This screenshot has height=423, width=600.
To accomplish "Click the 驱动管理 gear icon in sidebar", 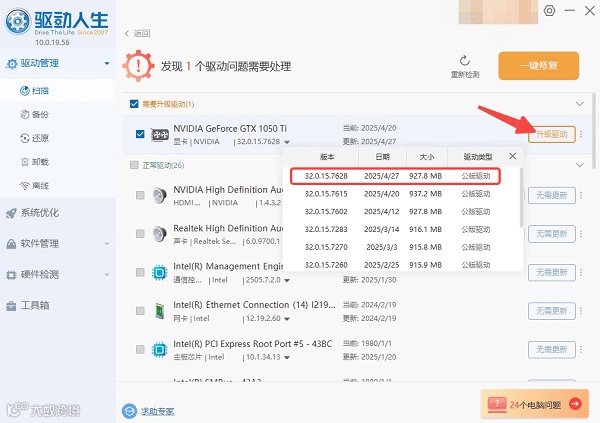I will tap(11, 64).
